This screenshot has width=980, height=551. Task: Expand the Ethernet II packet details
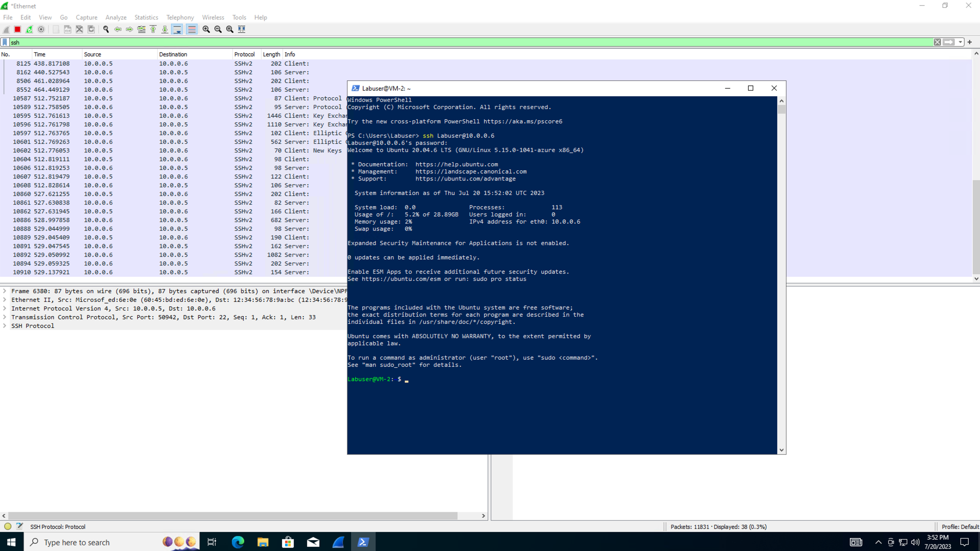(5, 300)
